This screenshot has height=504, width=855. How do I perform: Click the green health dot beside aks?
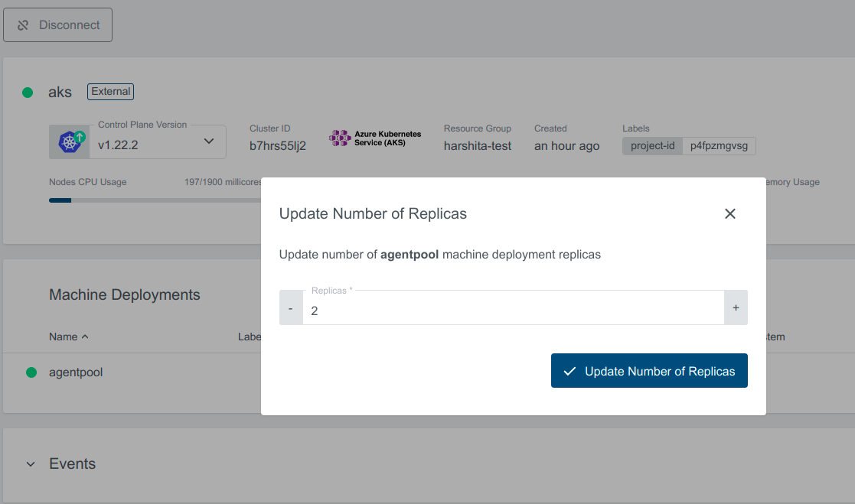pyautogui.click(x=28, y=92)
